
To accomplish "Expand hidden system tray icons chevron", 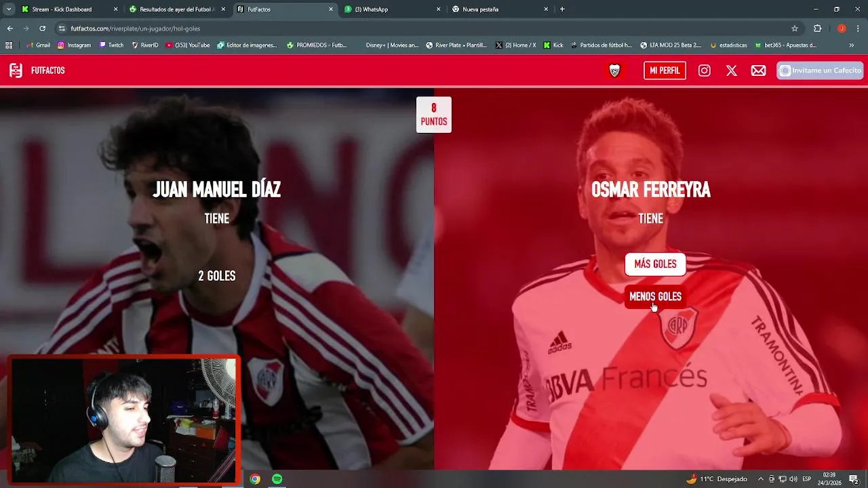I will [x=760, y=479].
